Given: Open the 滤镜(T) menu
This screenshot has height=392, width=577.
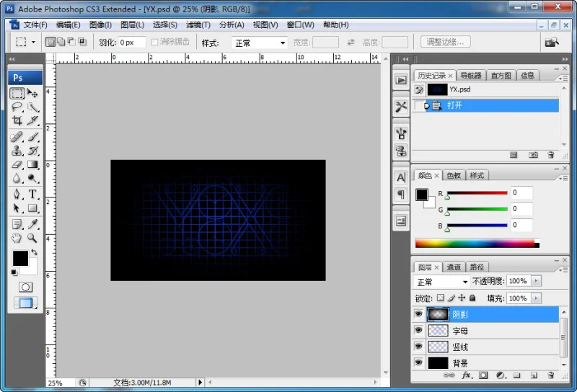Looking at the screenshot, I should point(198,25).
